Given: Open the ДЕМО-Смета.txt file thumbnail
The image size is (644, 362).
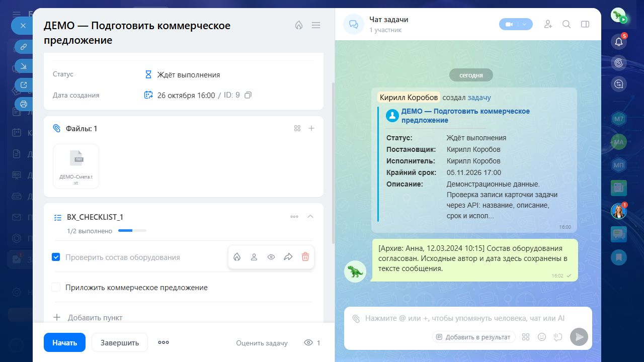Looking at the screenshot, I should (76, 166).
